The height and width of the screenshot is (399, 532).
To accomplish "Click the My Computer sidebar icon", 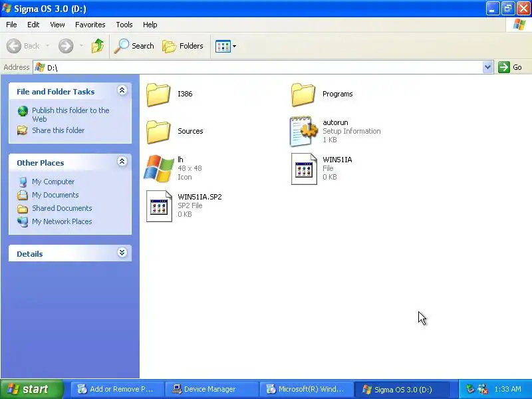I will click(23, 182).
